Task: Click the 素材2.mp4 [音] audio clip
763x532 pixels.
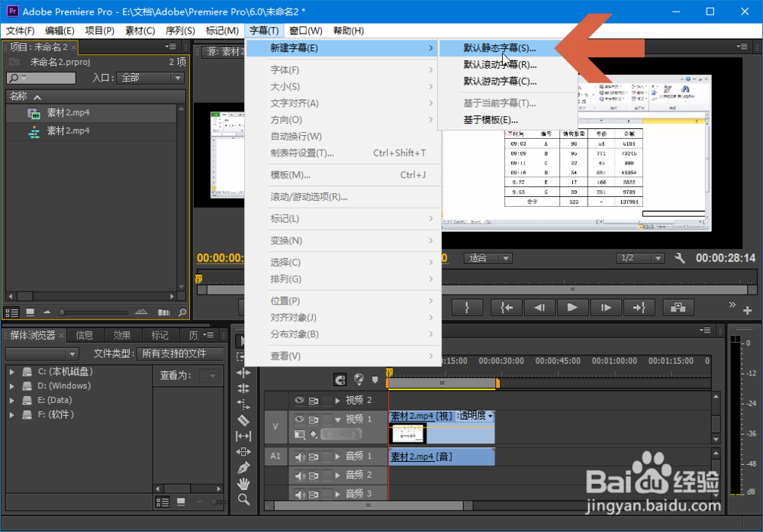Action: (442, 456)
